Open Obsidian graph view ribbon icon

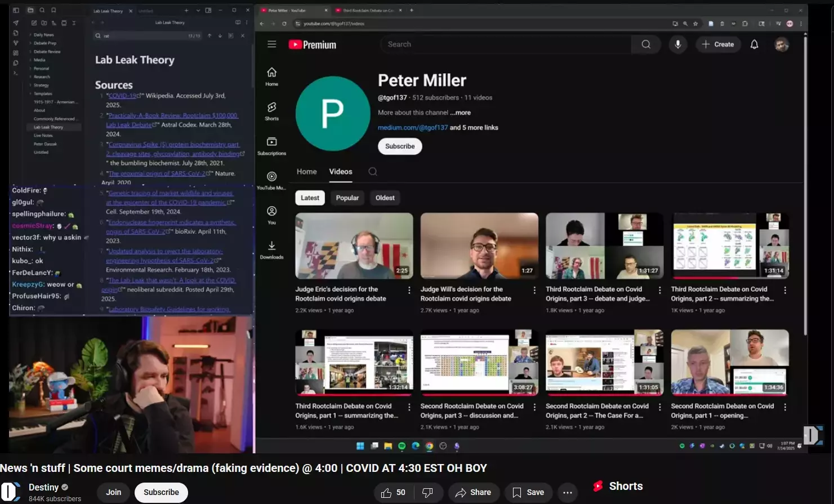tap(16, 43)
